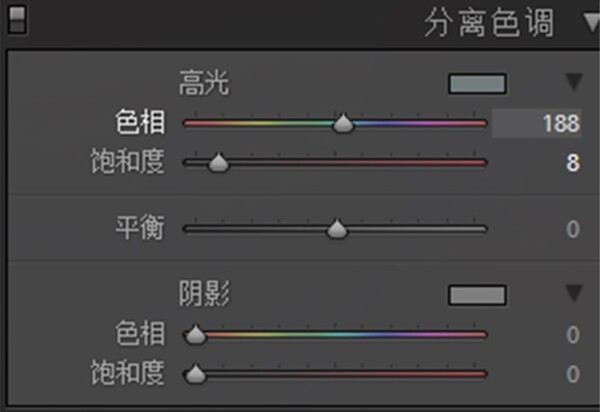Click the 高光 饱和度 slider handle
The height and width of the screenshot is (412, 600).
coord(218,163)
